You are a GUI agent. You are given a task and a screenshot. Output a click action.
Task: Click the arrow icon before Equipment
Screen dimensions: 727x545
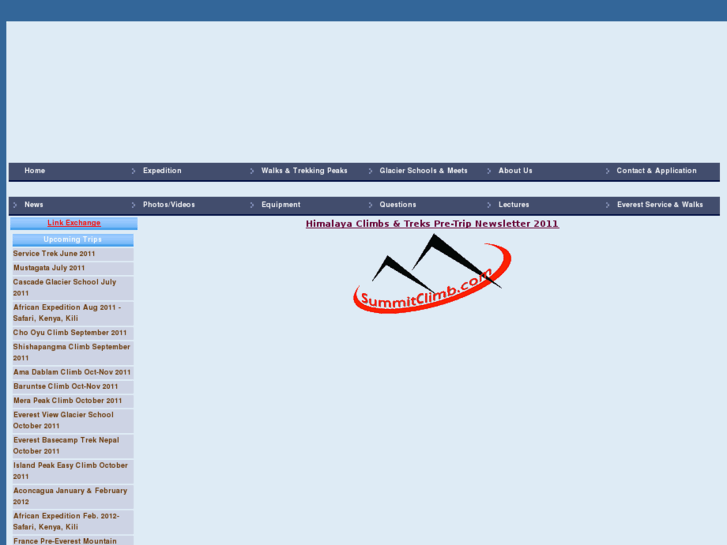(252, 205)
